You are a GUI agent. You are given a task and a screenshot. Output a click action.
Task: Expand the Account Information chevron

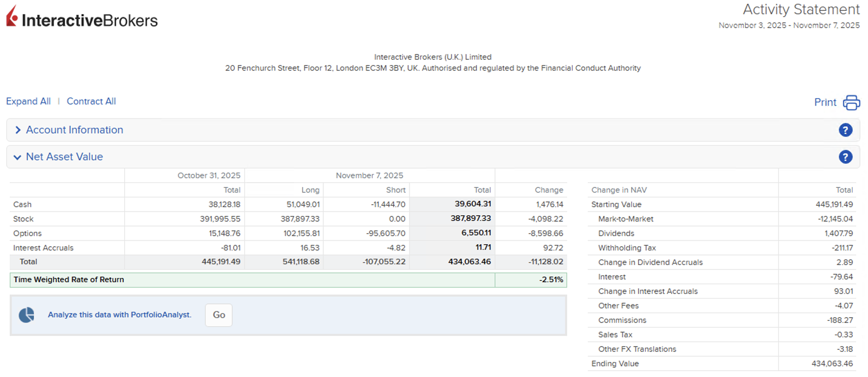pos(18,130)
